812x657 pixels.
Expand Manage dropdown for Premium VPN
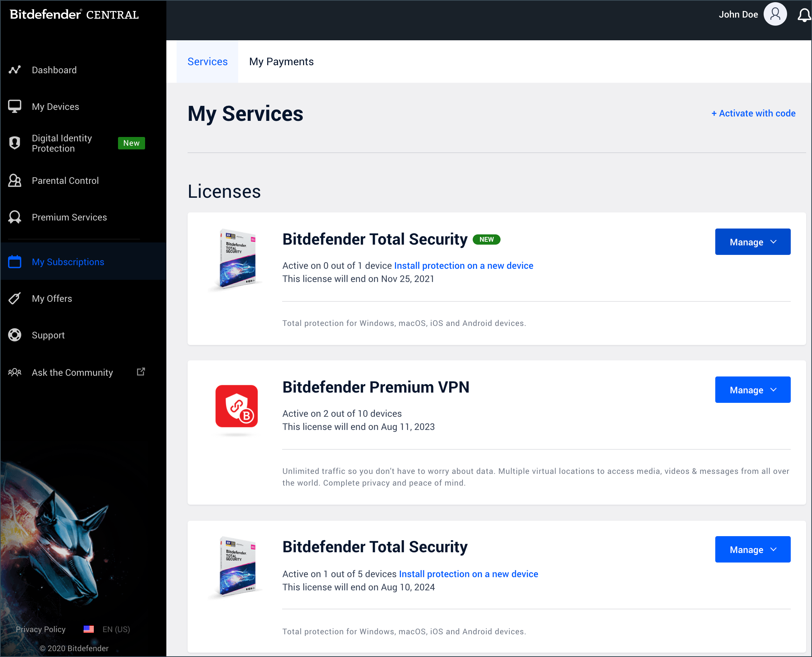pos(752,390)
